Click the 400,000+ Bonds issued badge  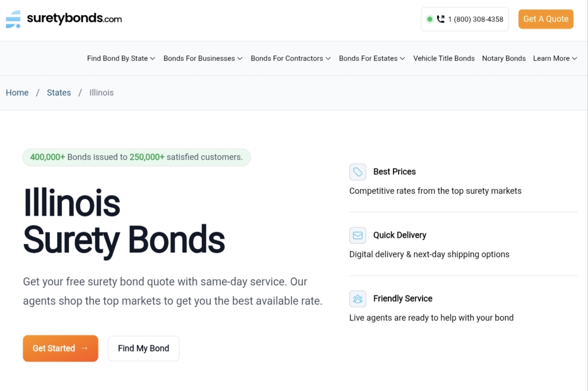pos(137,157)
